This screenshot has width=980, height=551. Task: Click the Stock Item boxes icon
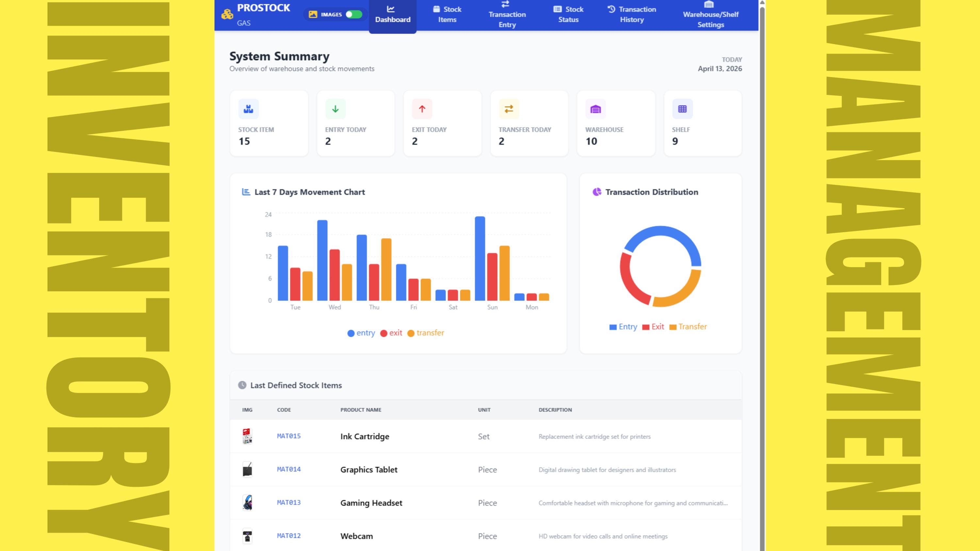[x=248, y=109]
